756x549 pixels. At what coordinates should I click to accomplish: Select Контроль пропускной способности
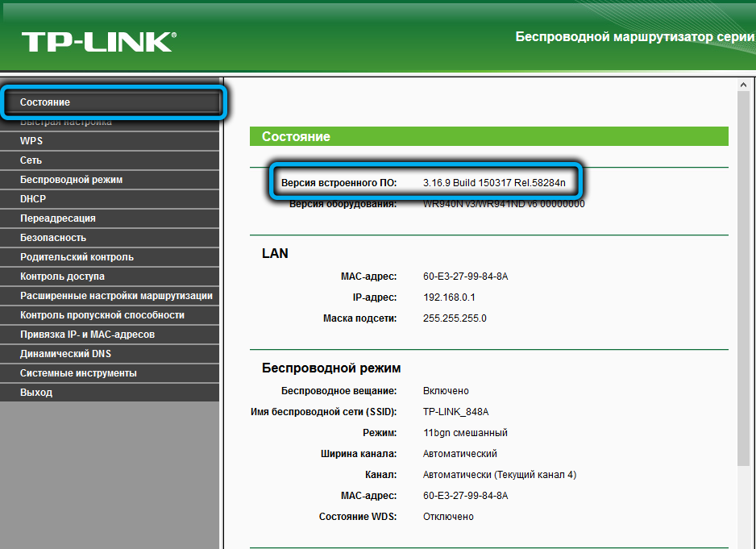pos(102,315)
